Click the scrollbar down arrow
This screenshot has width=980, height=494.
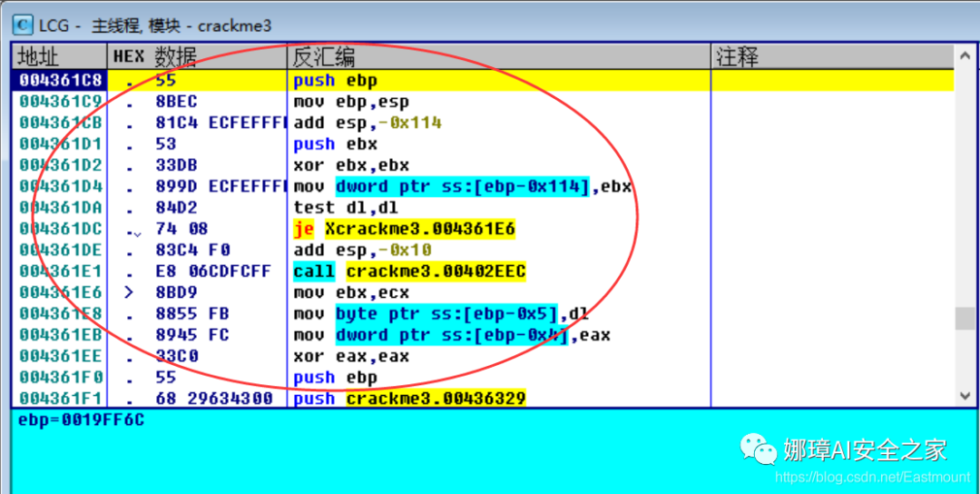(x=964, y=395)
